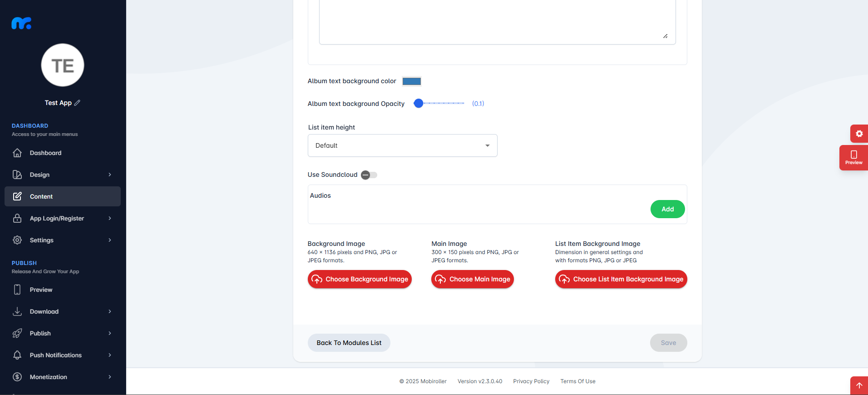Open the Monetization menu item

(63, 377)
